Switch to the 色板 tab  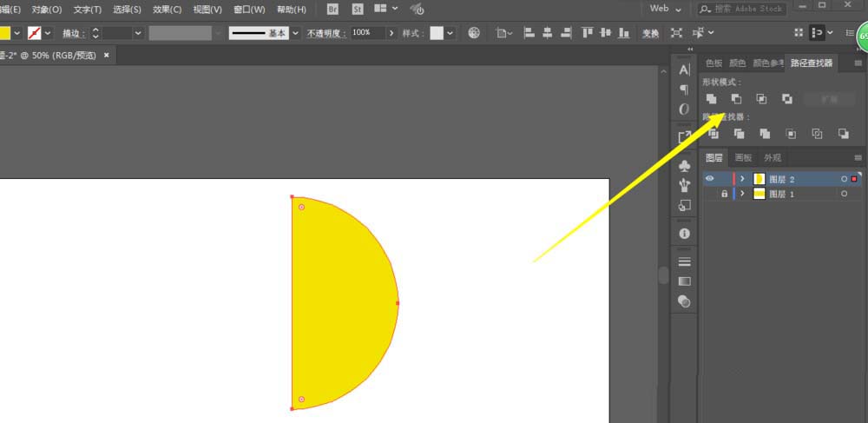click(x=714, y=63)
